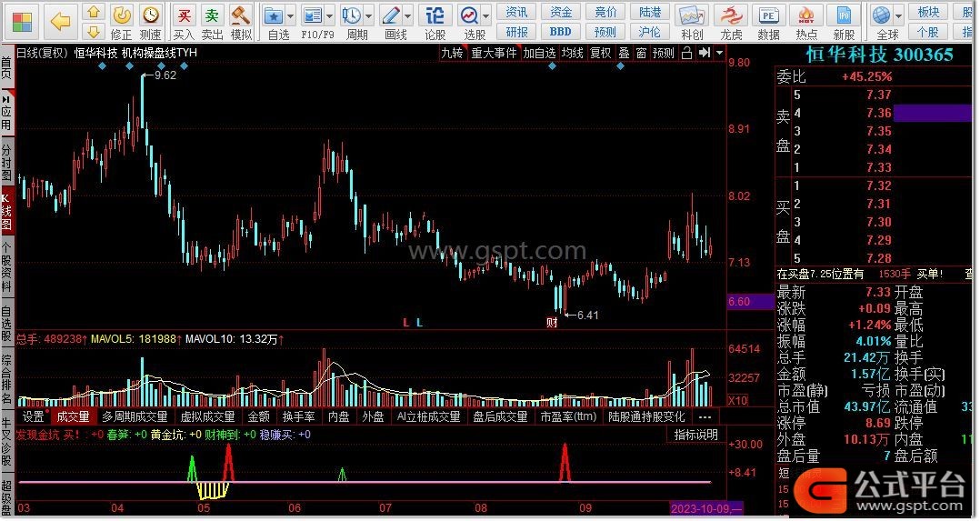Open the 科创 board icon
This screenshot has height=521, width=980.
pos(692,22)
